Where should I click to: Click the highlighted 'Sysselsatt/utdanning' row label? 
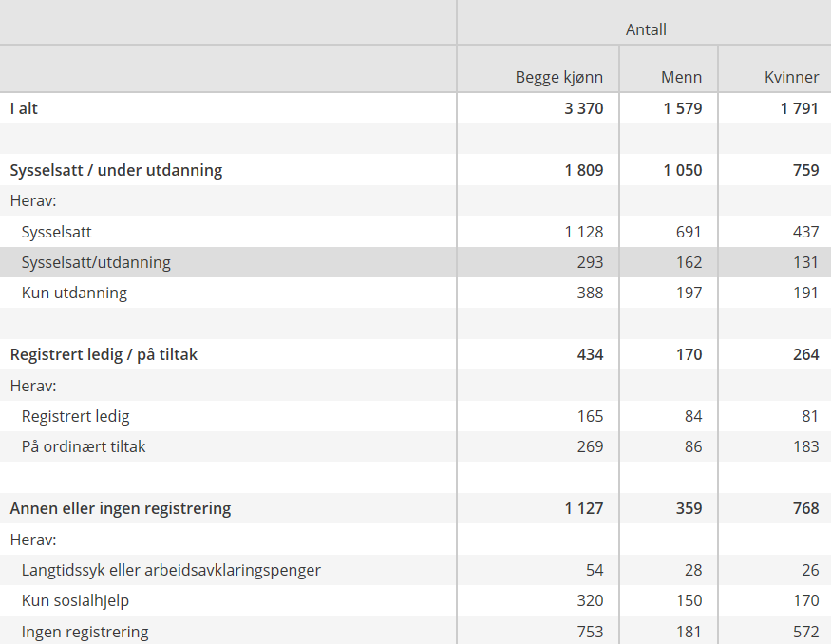tap(96, 262)
